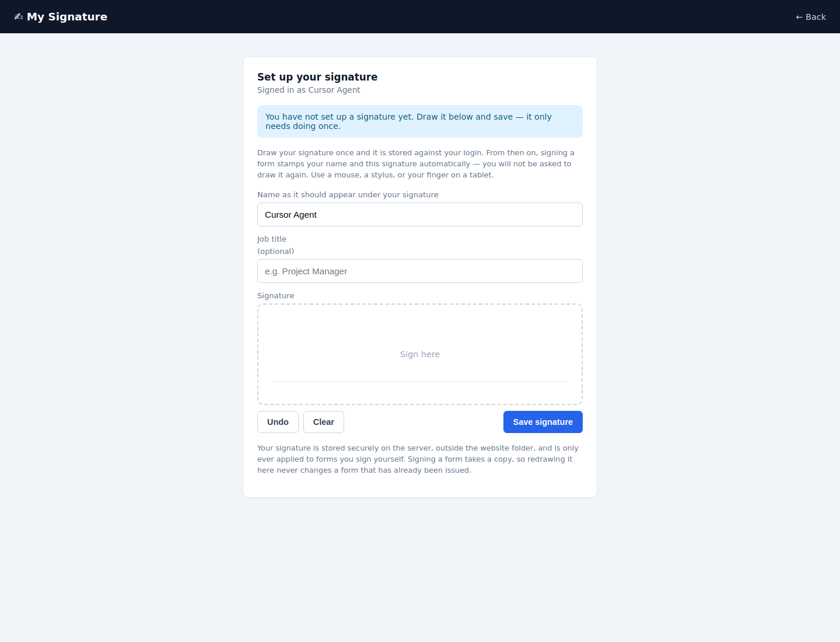
Task: Clear the signature canvas
Action: [324, 422]
